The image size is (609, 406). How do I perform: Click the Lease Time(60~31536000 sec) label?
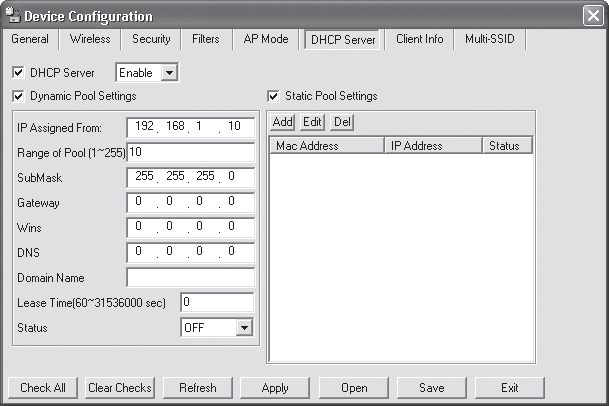click(x=91, y=303)
